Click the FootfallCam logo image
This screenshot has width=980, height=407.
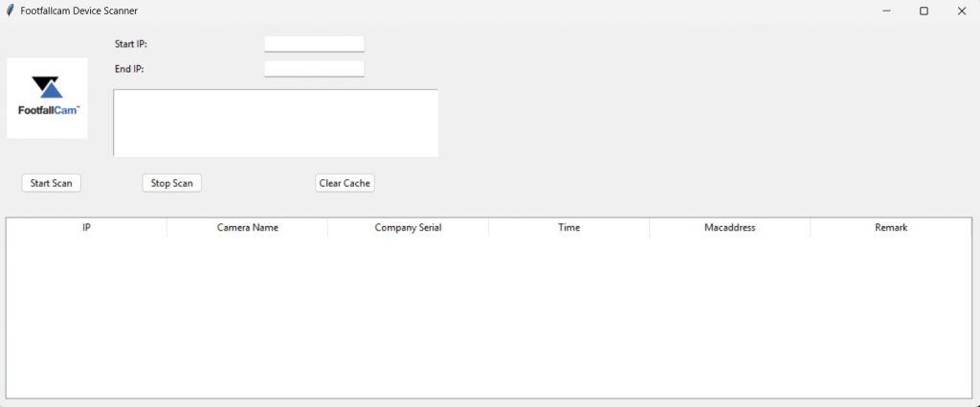click(x=48, y=98)
